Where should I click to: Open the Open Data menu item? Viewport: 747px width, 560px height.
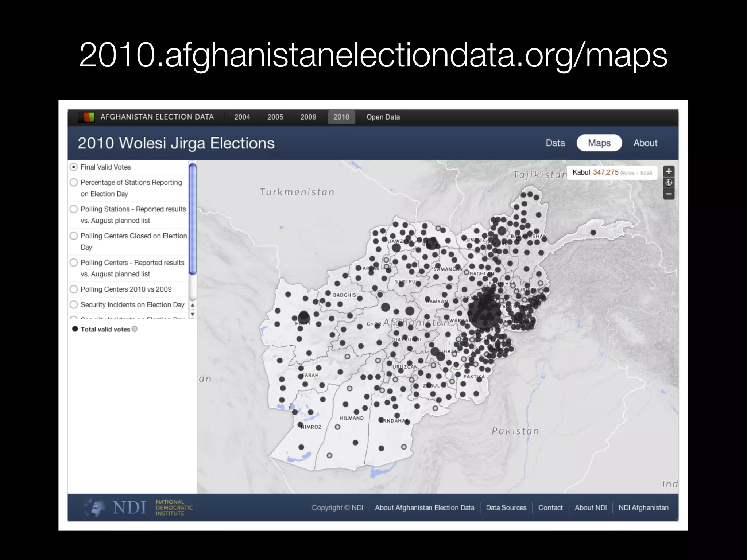(383, 117)
